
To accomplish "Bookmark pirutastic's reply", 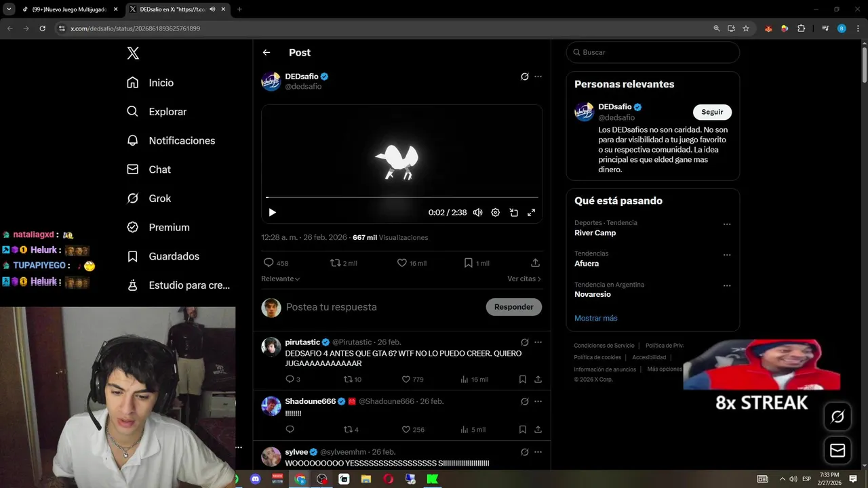I will tap(522, 380).
